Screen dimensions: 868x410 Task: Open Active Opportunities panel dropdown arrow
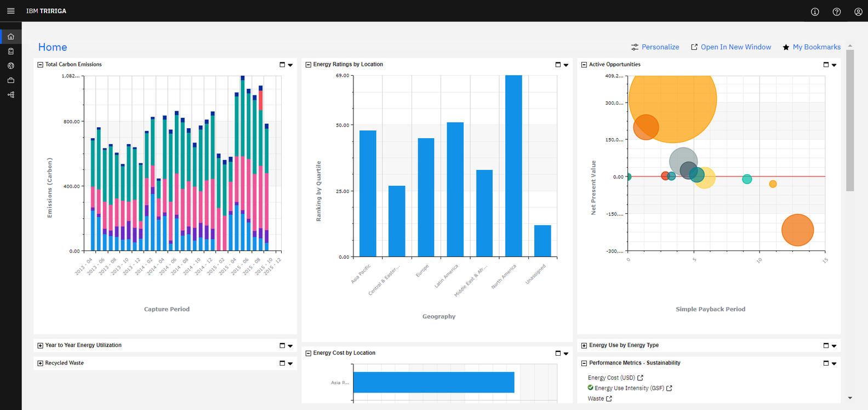point(834,65)
